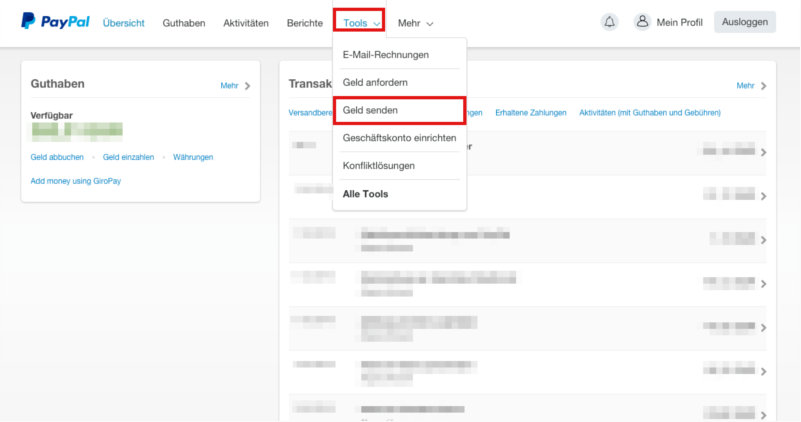Open the notifications bell icon
This screenshot has width=801, height=422.
click(x=609, y=22)
